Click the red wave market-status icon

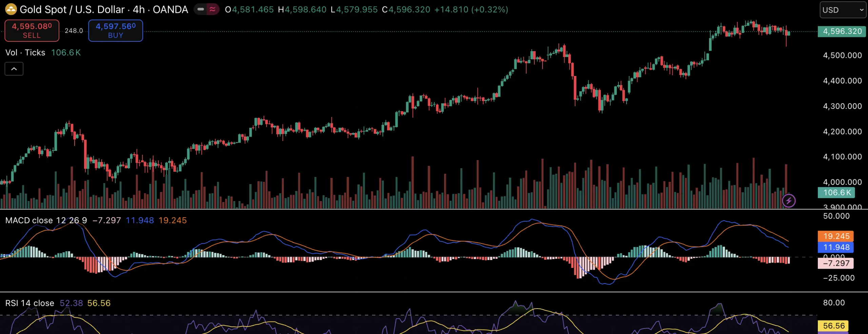[x=212, y=10]
